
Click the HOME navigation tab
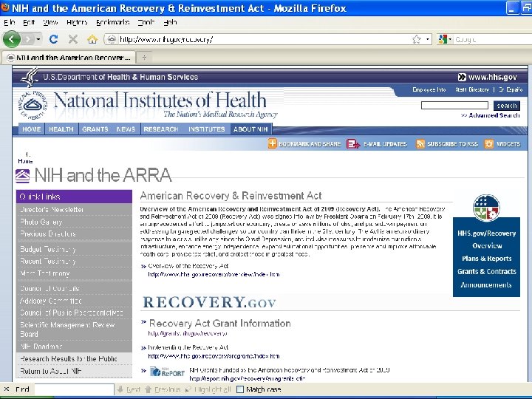(32, 129)
